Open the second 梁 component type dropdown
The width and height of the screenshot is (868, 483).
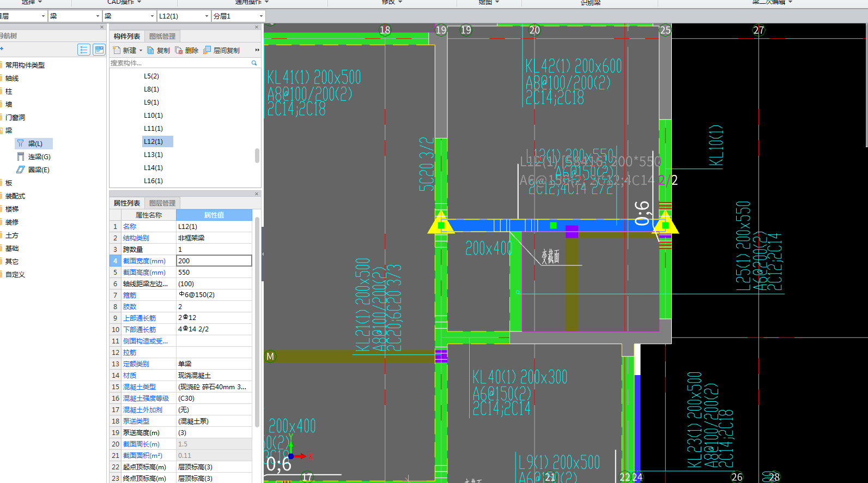(x=152, y=16)
